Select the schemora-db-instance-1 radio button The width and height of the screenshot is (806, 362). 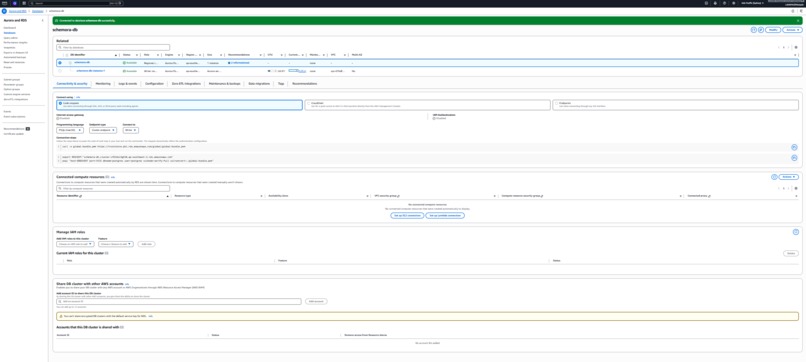(60, 70)
